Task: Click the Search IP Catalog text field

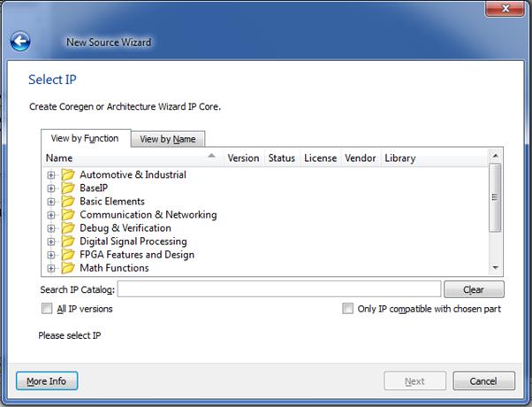Action: pos(279,289)
